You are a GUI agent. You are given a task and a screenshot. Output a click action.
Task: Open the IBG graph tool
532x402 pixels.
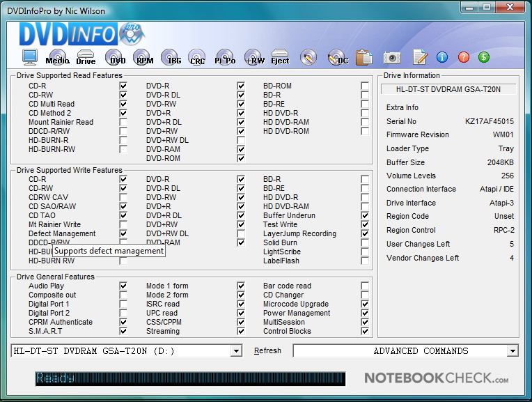click(x=172, y=57)
